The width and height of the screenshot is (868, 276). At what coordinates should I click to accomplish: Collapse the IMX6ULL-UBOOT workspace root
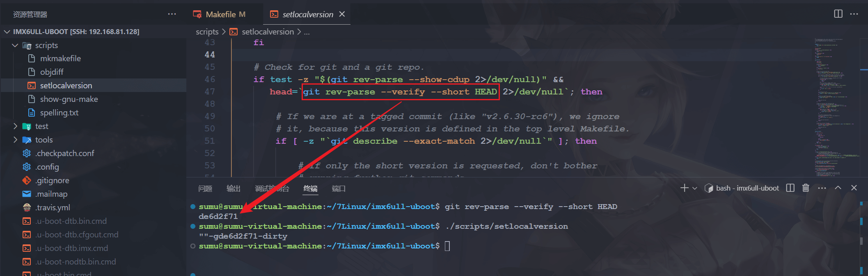pyautogui.click(x=7, y=32)
